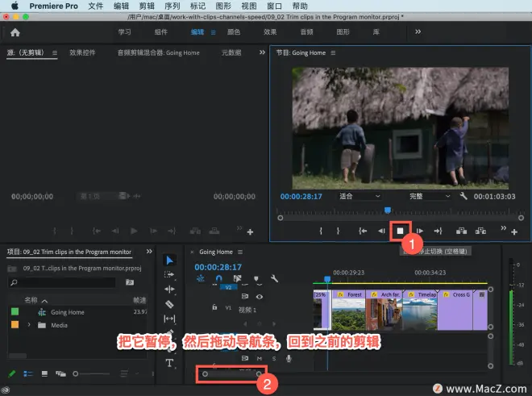Toggle sync lock on the audio track
532x396 pixels.
[x=244, y=359]
